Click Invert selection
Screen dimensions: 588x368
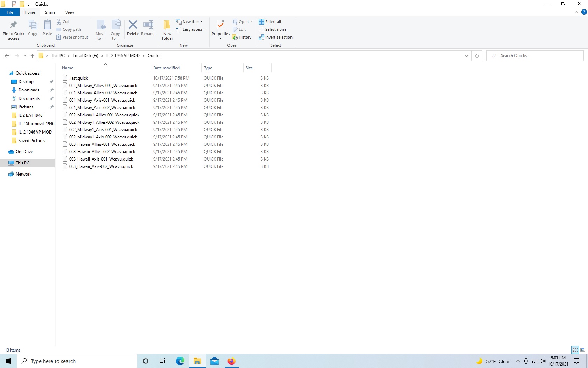click(x=275, y=37)
